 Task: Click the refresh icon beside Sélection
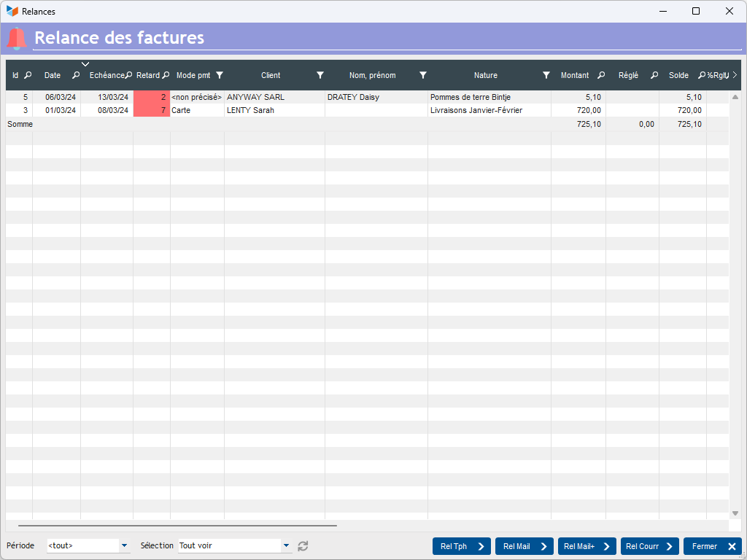coord(303,545)
